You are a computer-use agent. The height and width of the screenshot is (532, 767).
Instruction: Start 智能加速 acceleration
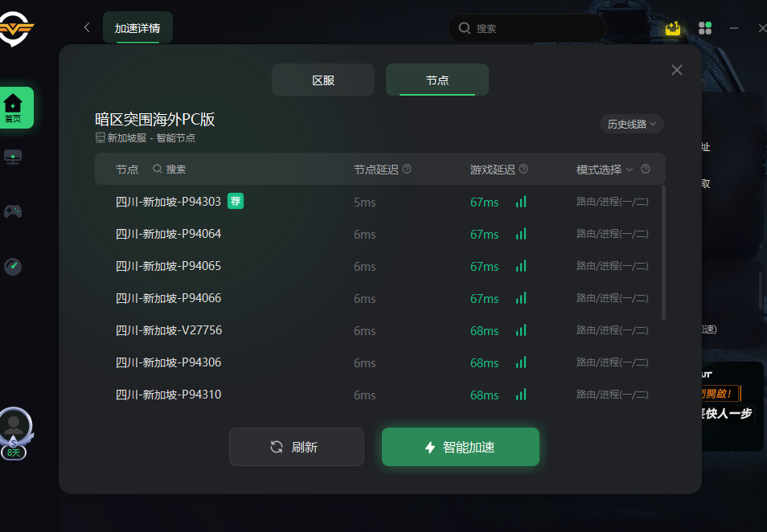coord(461,447)
